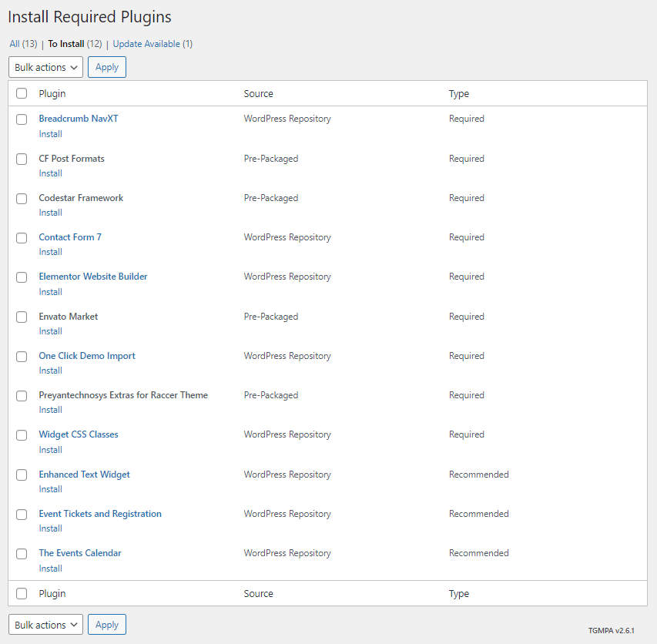Click the Codestar Framework plugin name
The image size is (657, 644).
pyautogui.click(x=81, y=198)
